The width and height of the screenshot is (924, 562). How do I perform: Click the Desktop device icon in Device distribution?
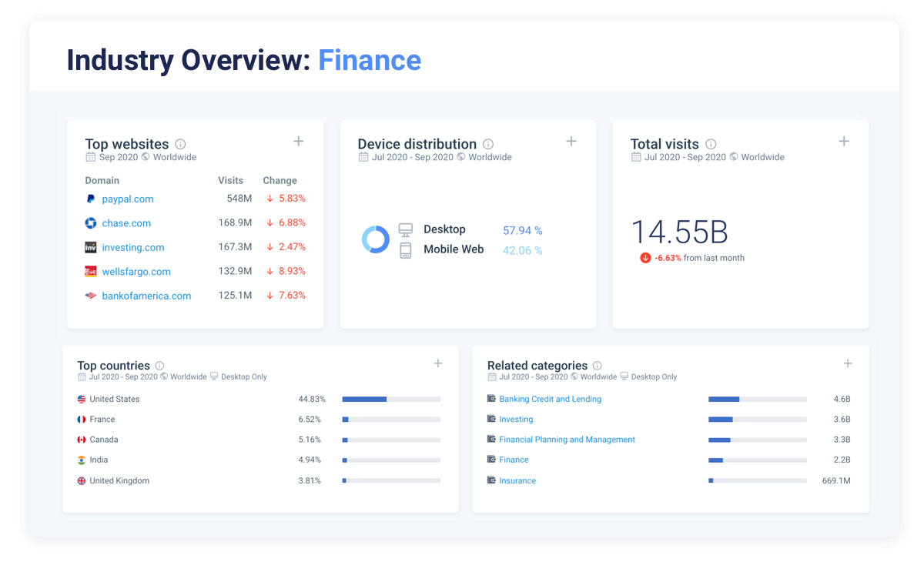(x=407, y=229)
